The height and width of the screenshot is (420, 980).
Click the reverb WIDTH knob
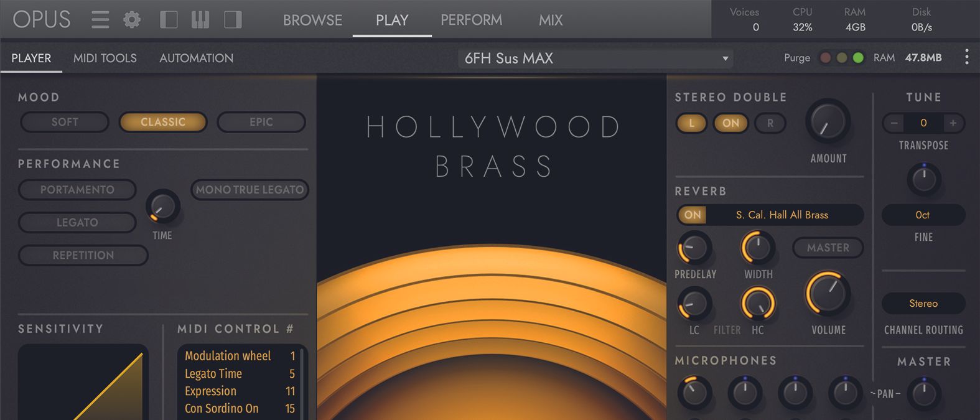tap(757, 248)
